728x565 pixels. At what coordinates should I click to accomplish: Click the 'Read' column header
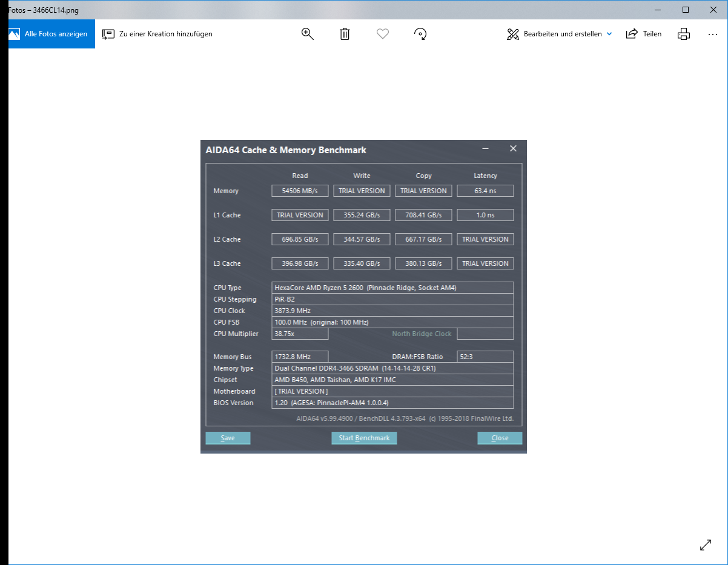pos(300,176)
